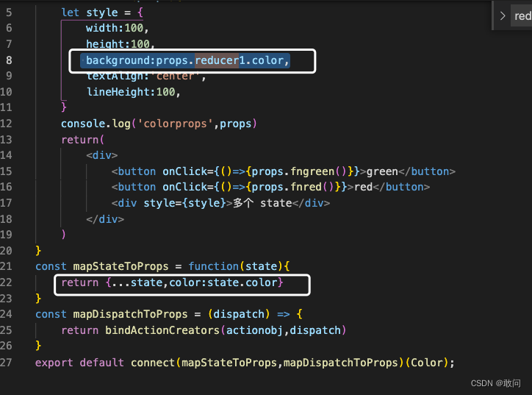The width and height of the screenshot is (532, 395).
Task: Click line number 22 in the gutter
Action: (x=7, y=282)
